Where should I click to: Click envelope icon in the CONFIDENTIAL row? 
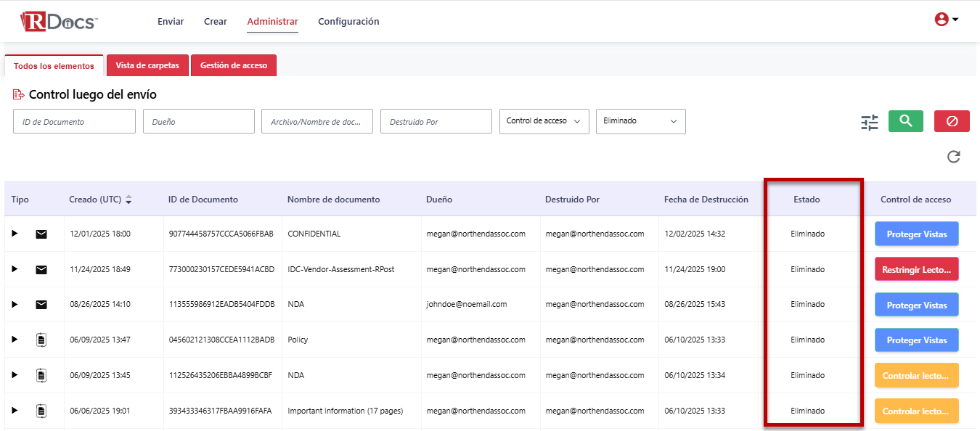[x=41, y=234]
